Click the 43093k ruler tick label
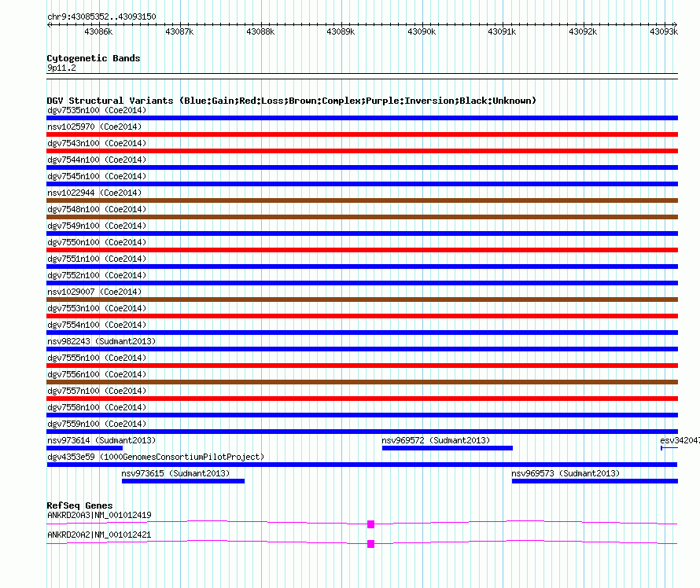700x588 pixels. click(x=664, y=31)
